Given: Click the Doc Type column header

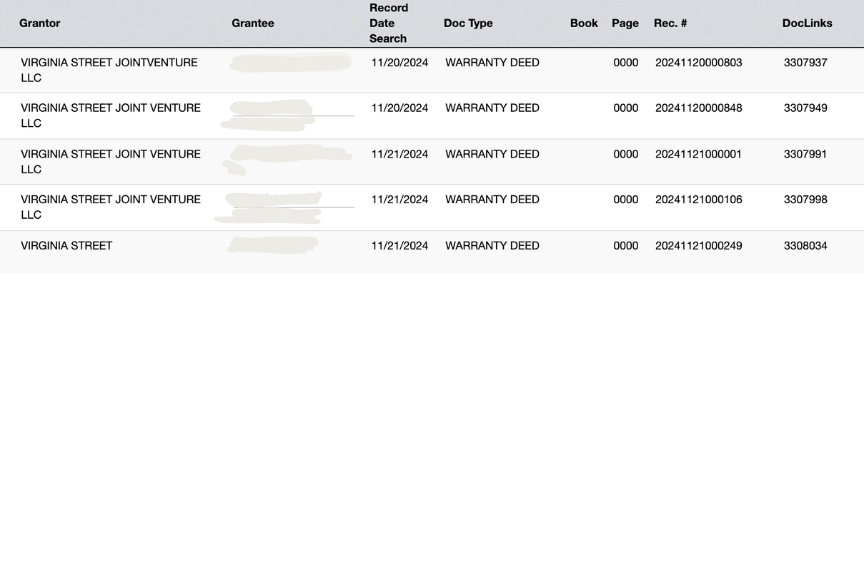Looking at the screenshot, I should click(x=468, y=23).
